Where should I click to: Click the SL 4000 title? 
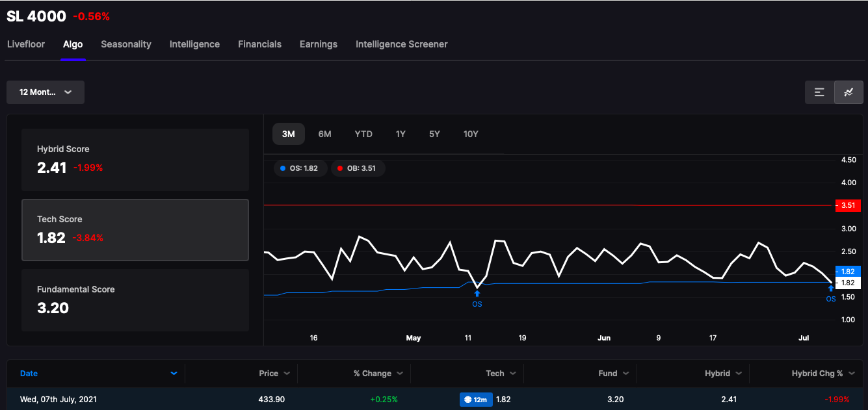[36, 16]
